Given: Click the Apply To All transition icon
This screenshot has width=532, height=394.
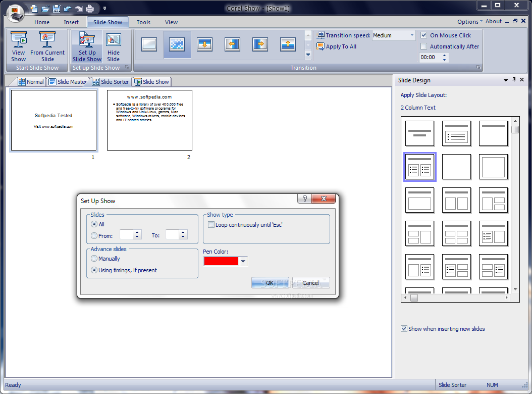Looking at the screenshot, I should (321, 46).
